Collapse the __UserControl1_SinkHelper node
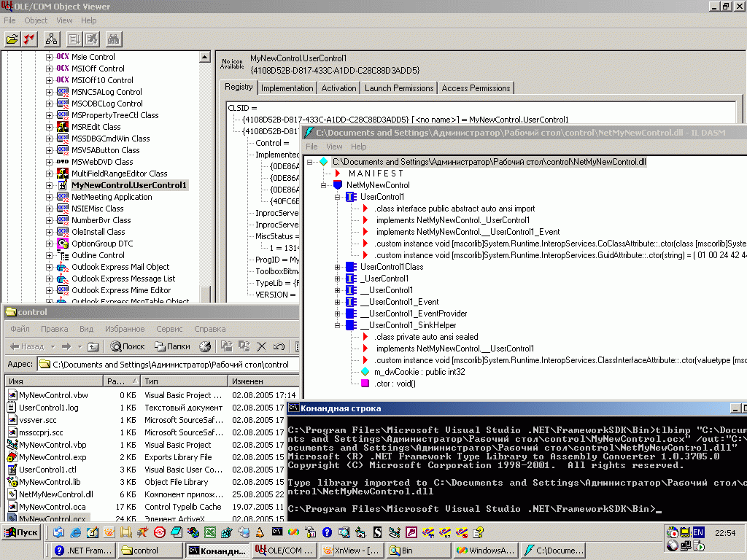This screenshot has height=560, width=747. [338, 325]
